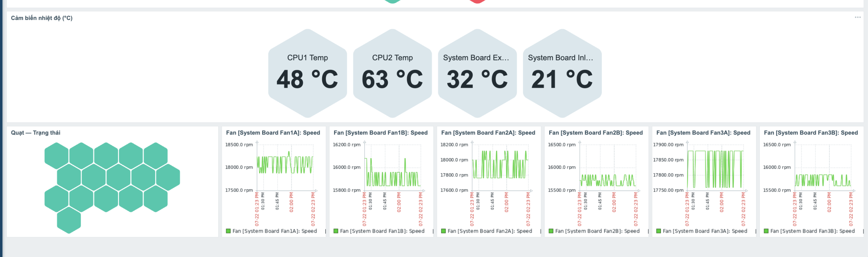Click the Fan1B Speed line chart plot
Viewport: 868px width, 257px height.
click(x=393, y=167)
